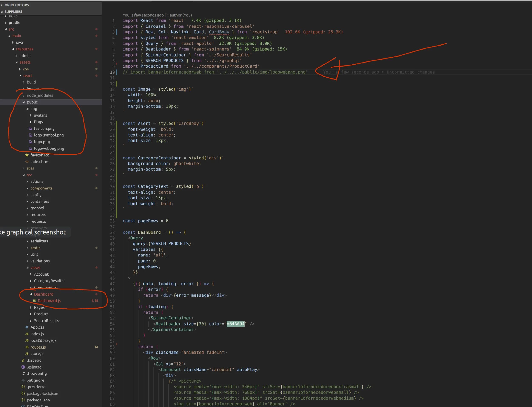The width and height of the screenshot is (532, 407).
Task: Select logowebpng.png in the img folder
Action: click(x=48, y=148)
